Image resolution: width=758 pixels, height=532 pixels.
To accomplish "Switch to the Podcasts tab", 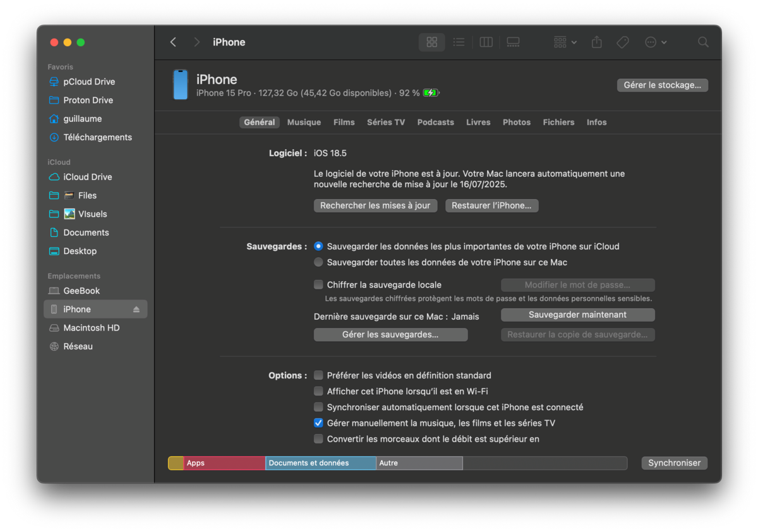I will coord(436,123).
